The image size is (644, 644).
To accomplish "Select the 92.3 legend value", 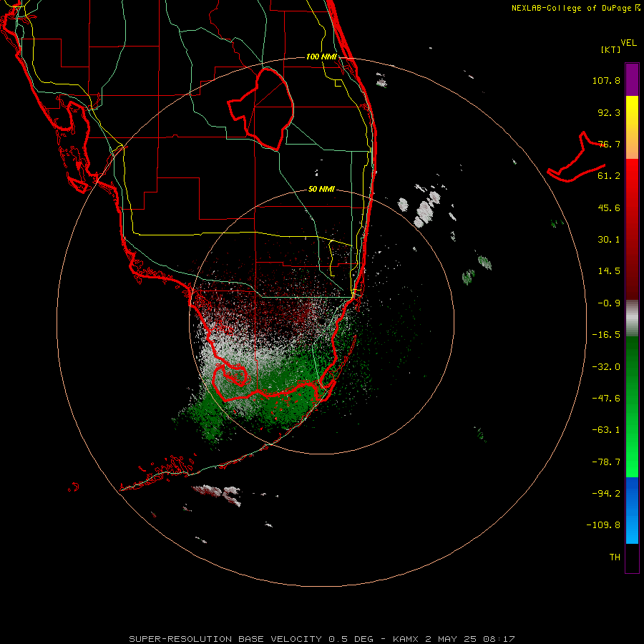I will [x=609, y=112].
